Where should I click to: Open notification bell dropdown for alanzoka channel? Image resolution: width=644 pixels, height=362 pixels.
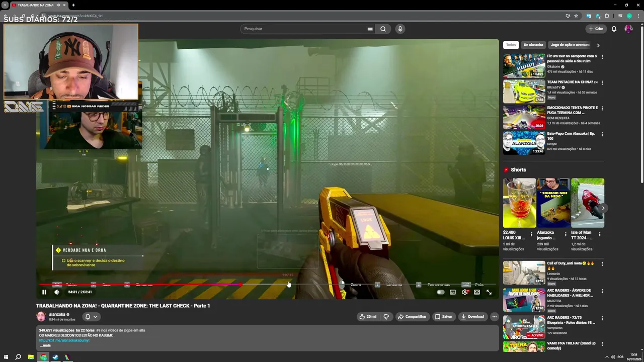point(91,317)
